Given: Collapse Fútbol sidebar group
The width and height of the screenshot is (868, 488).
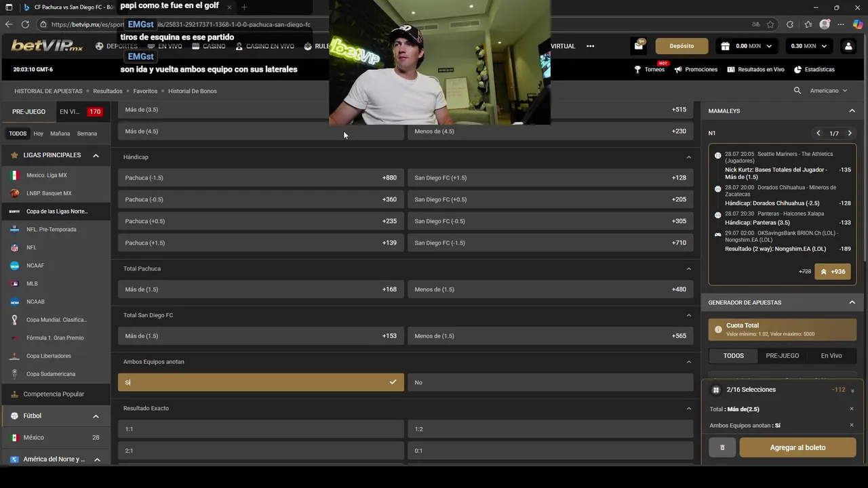Looking at the screenshot, I should [96, 415].
